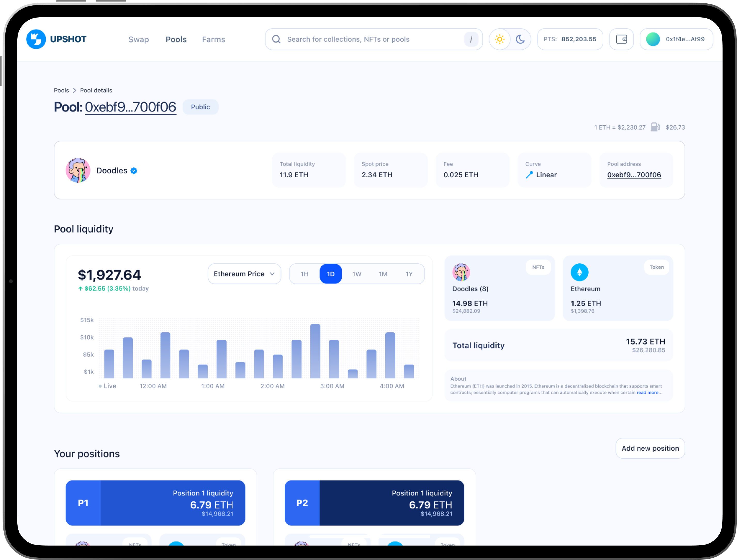Open the 0x1f4e...Af99 account menu
The image size is (737, 560).
pos(685,39)
